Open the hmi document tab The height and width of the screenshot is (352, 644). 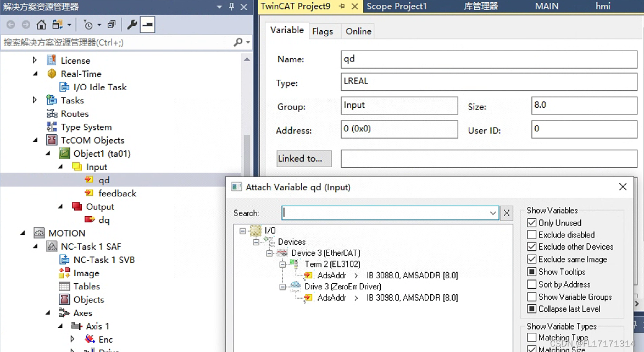pyautogui.click(x=603, y=6)
